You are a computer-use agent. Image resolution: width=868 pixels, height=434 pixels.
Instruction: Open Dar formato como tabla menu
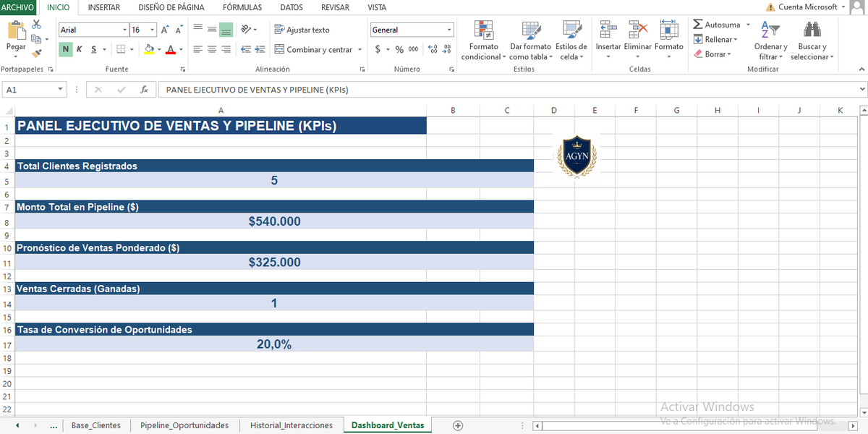(x=531, y=40)
